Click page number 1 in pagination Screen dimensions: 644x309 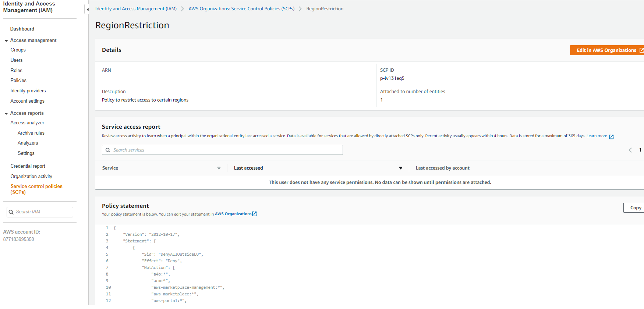[640, 150]
